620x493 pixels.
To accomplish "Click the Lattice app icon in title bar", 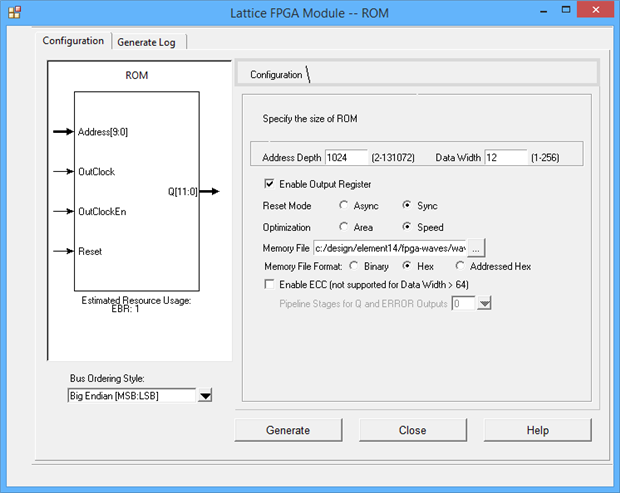I will (x=14, y=12).
